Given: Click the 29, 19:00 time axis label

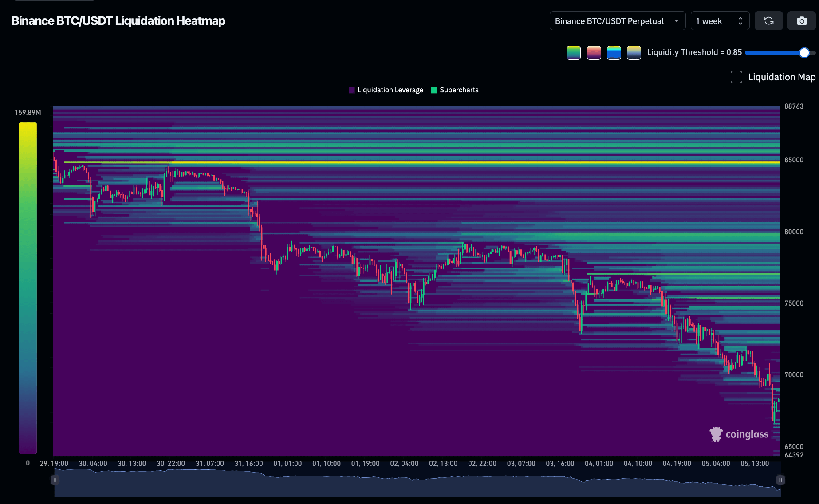Looking at the screenshot, I should click(54, 464).
